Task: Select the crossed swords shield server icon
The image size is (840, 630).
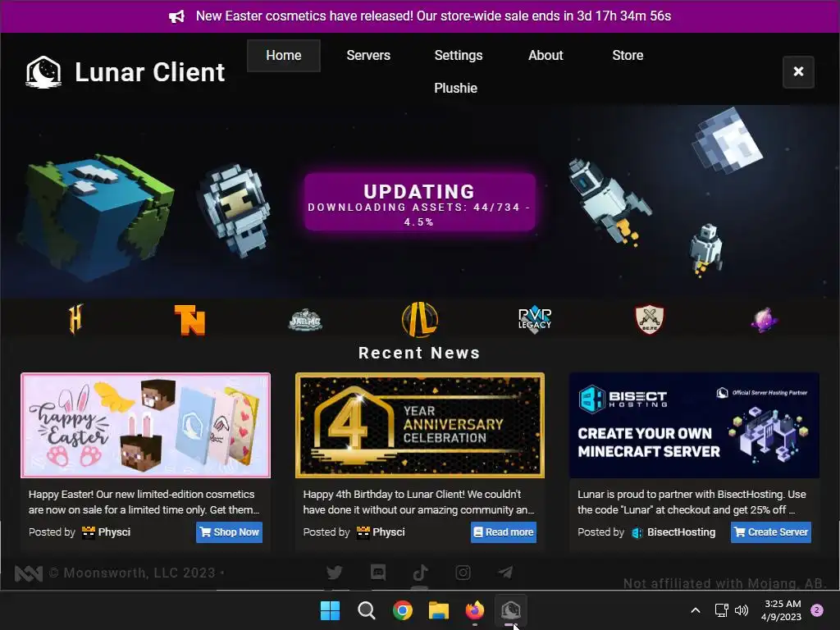Action: (650, 320)
